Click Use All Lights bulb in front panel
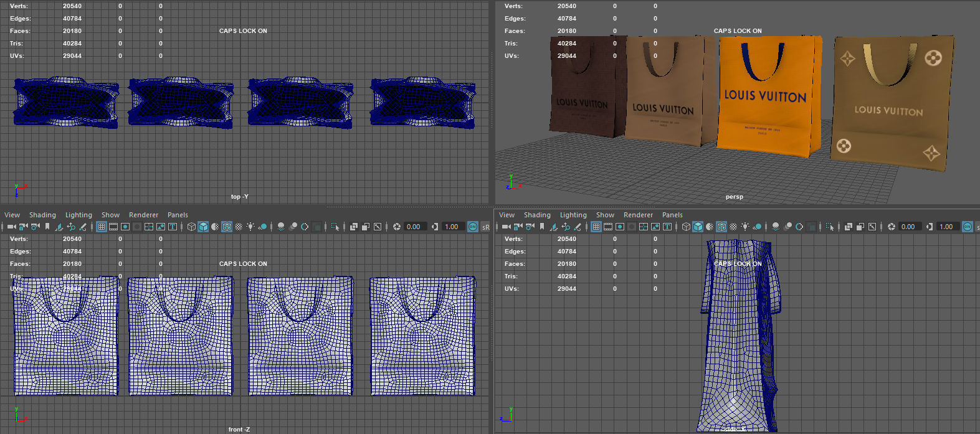This screenshot has height=434, width=980. tap(250, 227)
